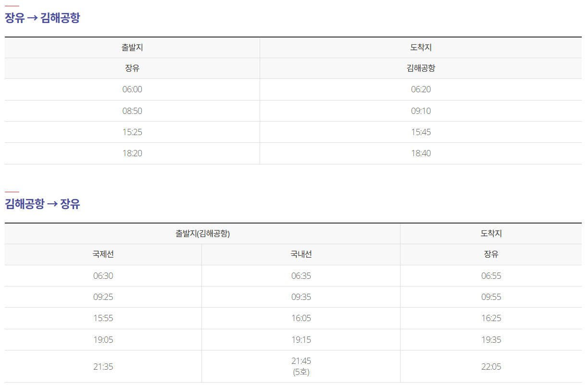Click the 국제선 column header
This screenshot has width=588, height=386.
(x=102, y=254)
